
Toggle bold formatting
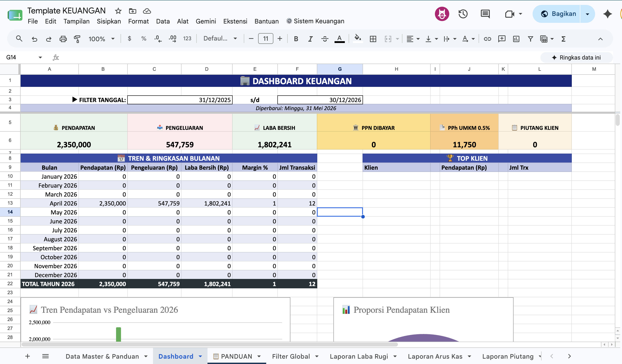tap(296, 39)
